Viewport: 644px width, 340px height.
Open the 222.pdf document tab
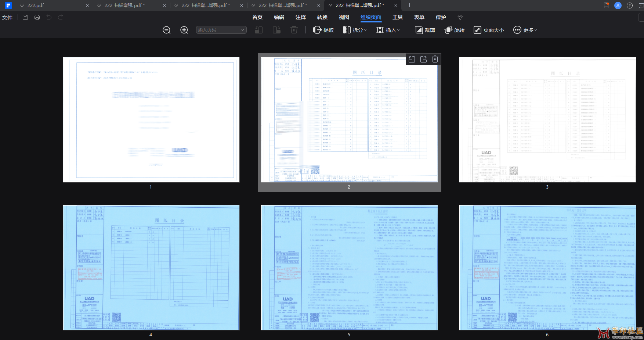(36, 6)
